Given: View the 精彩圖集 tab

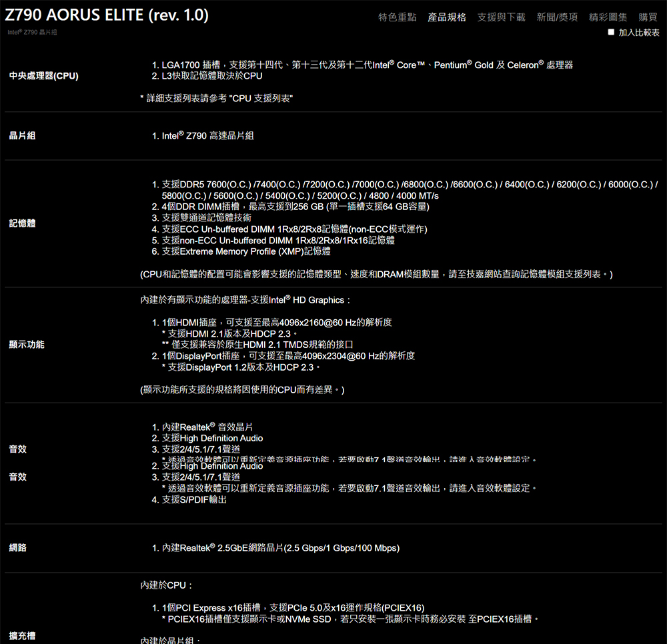Looking at the screenshot, I should pyautogui.click(x=608, y=17).
